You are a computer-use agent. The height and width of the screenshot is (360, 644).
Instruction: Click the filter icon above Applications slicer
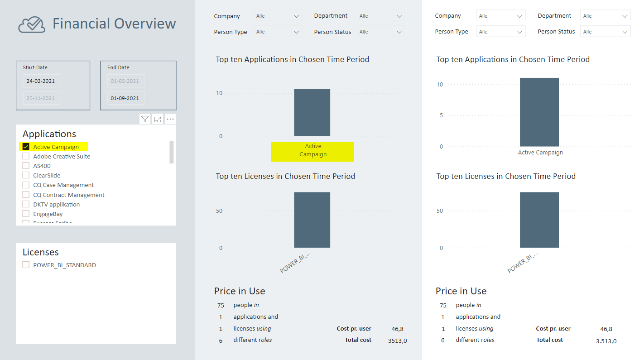point(145,119)
